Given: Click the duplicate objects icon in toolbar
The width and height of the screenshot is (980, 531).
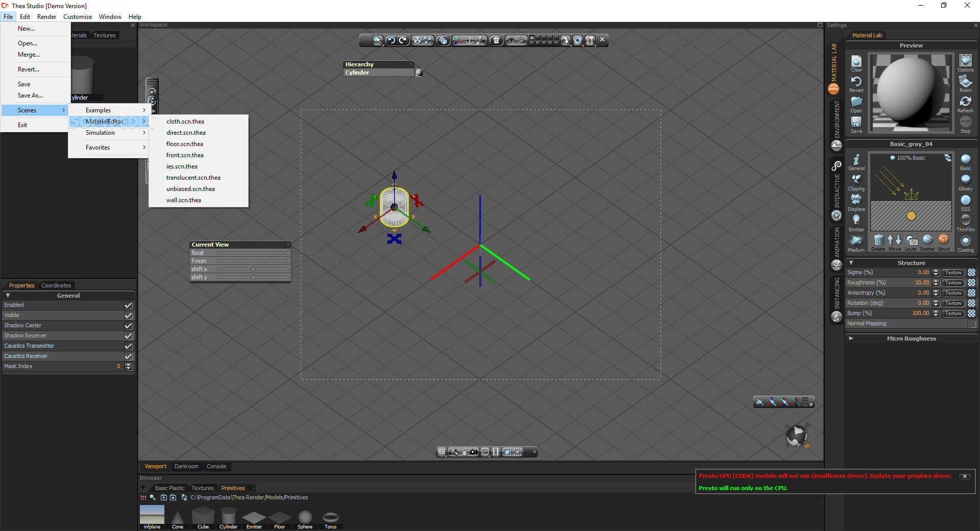Looking at the screenshot, I should [443, 40].
